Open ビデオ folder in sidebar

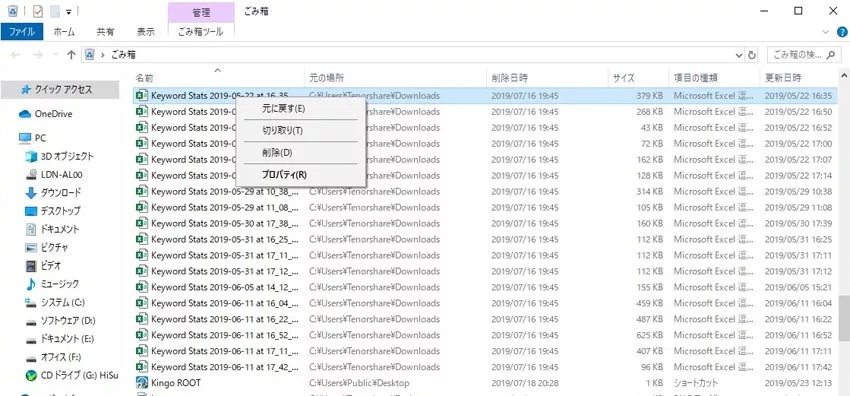coord(50,266)
